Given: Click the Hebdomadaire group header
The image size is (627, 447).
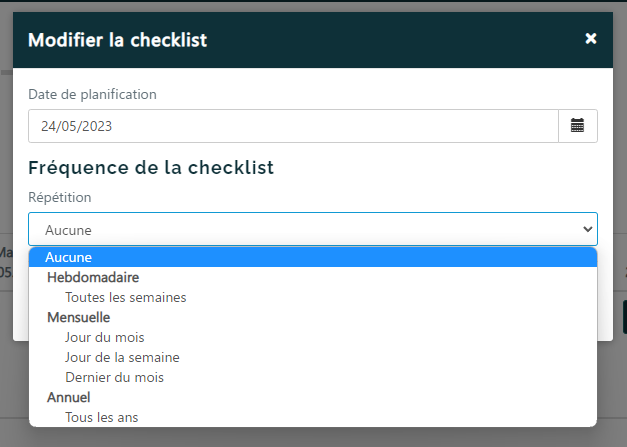Looking at the screenshot, I should pos(93,277).
